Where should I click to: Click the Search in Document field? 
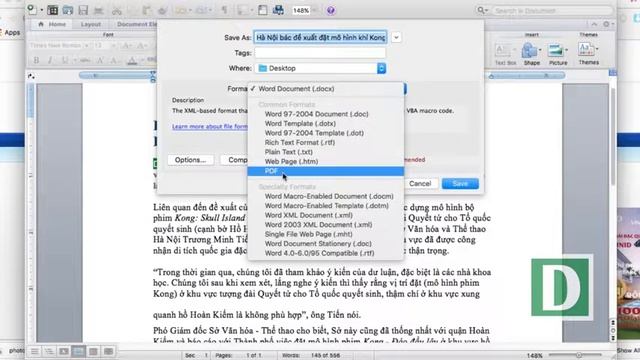(553, 11)
